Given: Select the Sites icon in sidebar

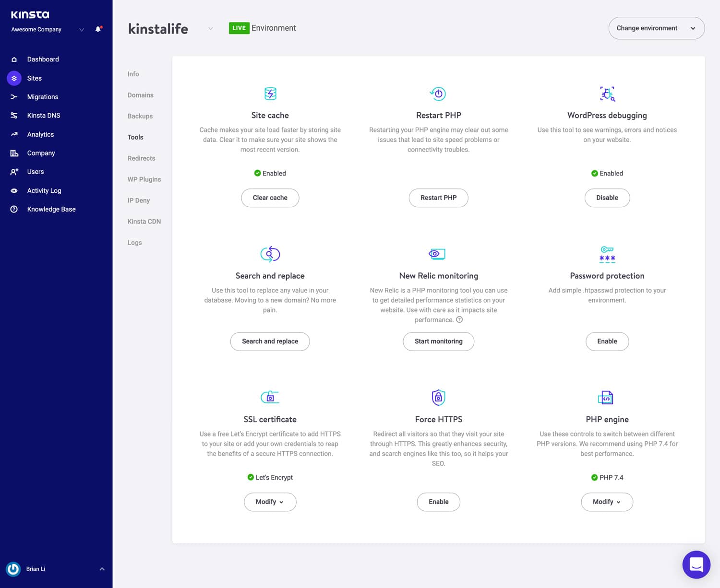Looking at the screenshot, I should [x=13, y=78].
